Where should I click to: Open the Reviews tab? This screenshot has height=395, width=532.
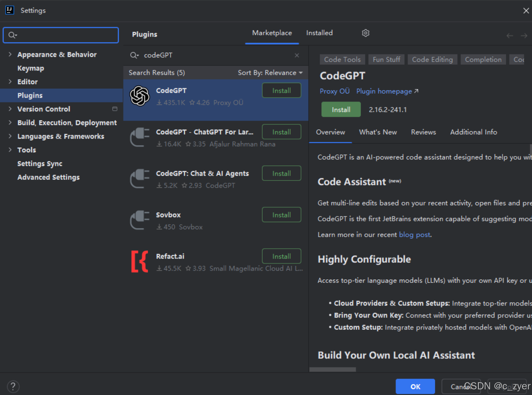(423, 132)
